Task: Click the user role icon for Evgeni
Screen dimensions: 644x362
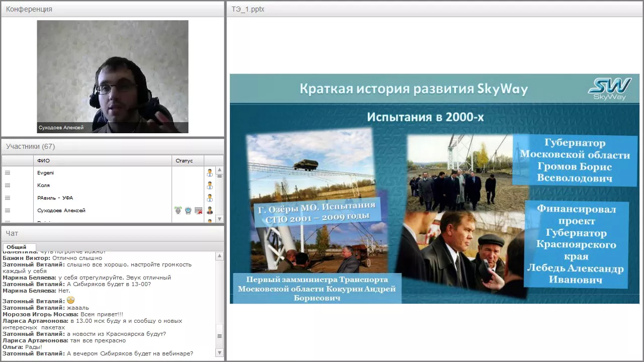Action: [x=210, y=172]
